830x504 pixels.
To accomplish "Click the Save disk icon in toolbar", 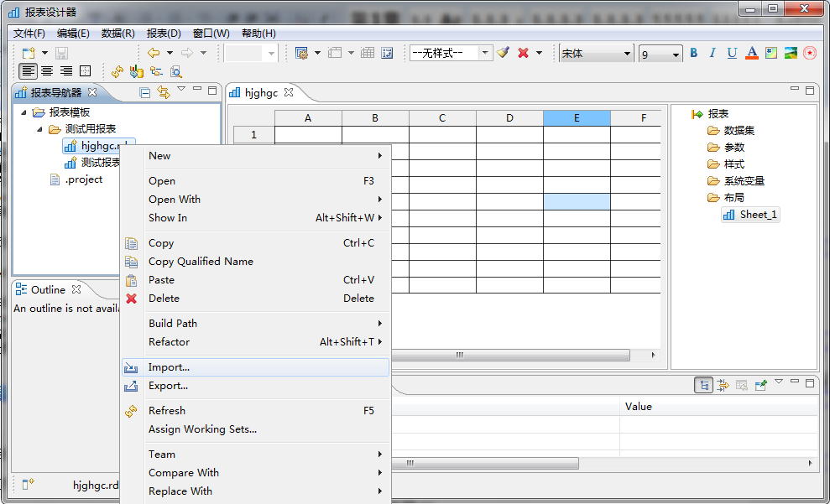I will (62, 54).
